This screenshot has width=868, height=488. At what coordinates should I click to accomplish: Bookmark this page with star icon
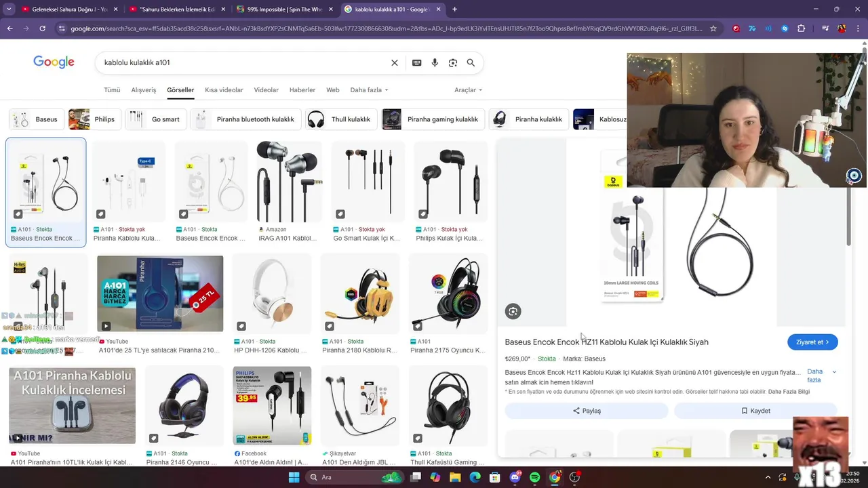point(713,28)
